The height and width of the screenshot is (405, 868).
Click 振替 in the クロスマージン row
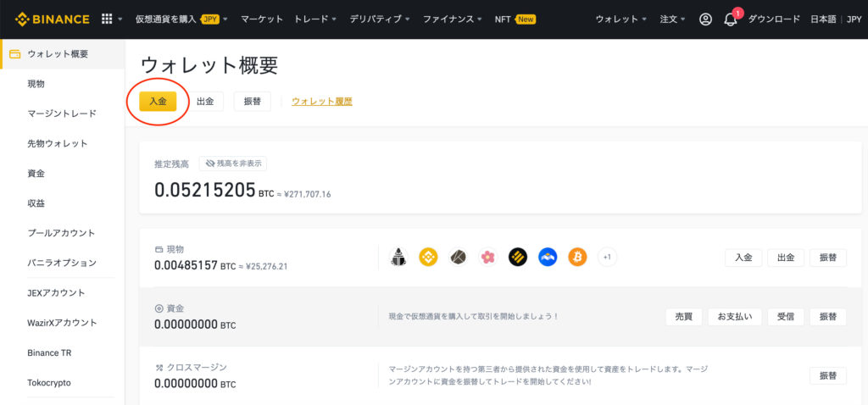click(828, 375)
